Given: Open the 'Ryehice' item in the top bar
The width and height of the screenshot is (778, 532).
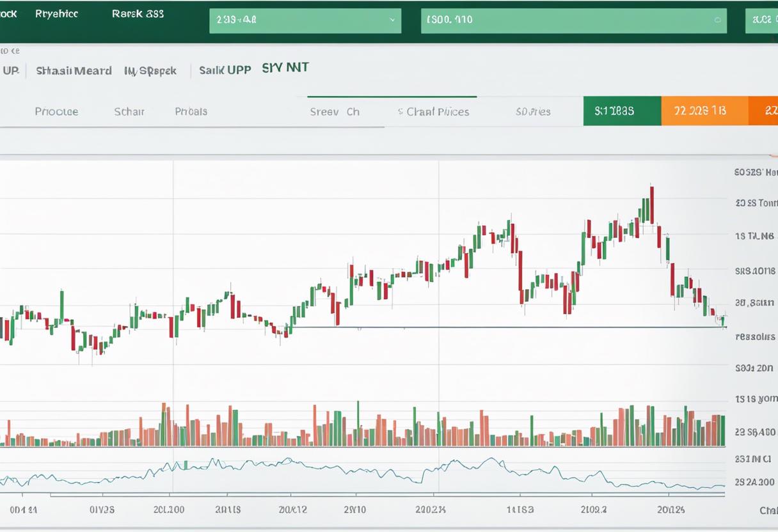Looking at the screenshot, I should tap(56, 13).
